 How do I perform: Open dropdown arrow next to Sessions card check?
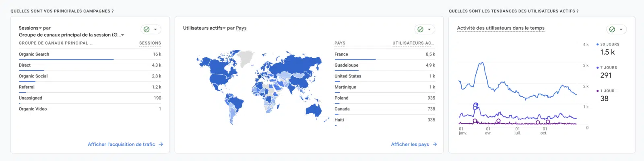point(155,29)
